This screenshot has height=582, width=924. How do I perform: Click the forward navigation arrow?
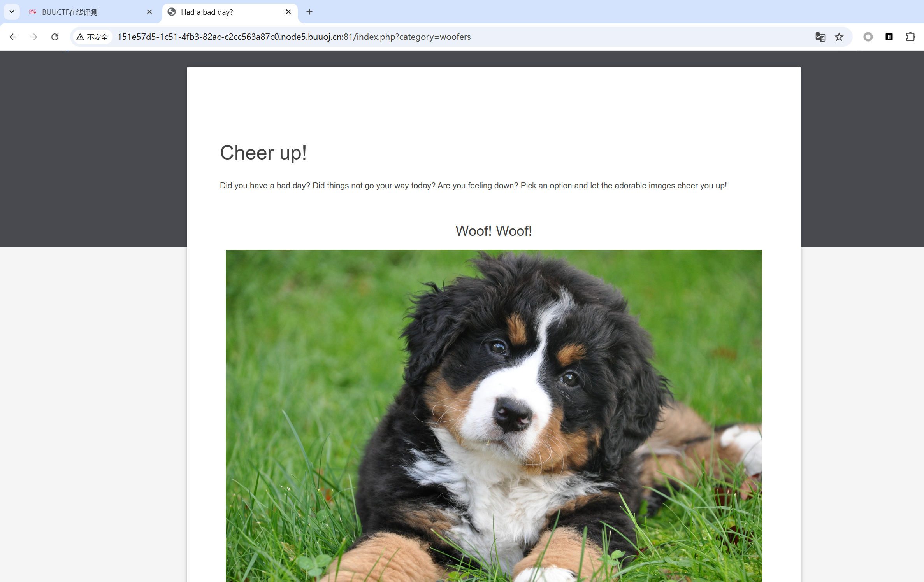(34, 37)
